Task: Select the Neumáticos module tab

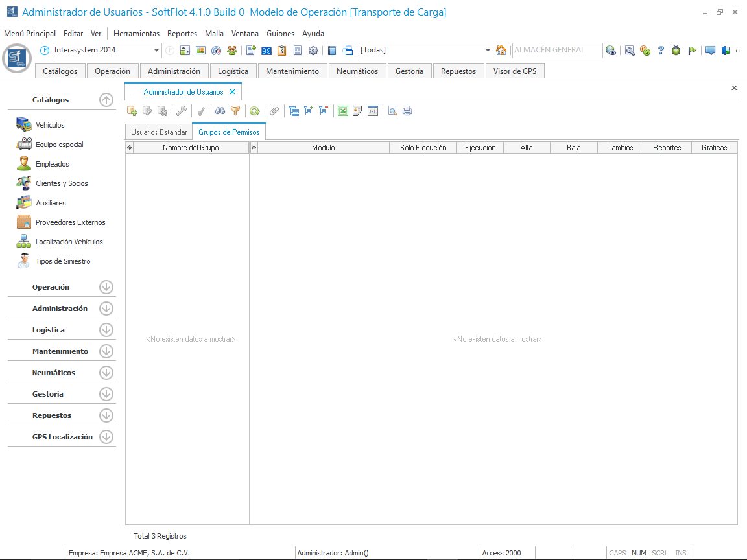Action: (x=357, y=71)
